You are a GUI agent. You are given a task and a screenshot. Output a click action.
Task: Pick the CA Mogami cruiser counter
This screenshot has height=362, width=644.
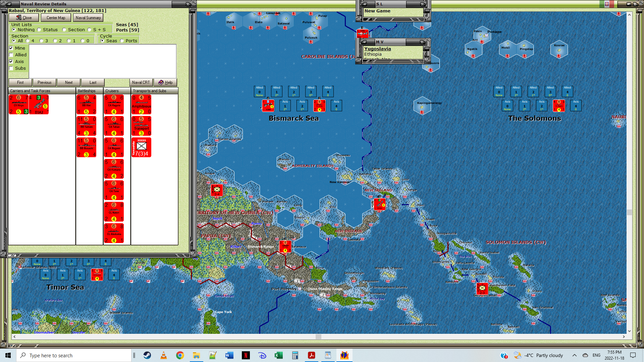(x=114, y=147)
